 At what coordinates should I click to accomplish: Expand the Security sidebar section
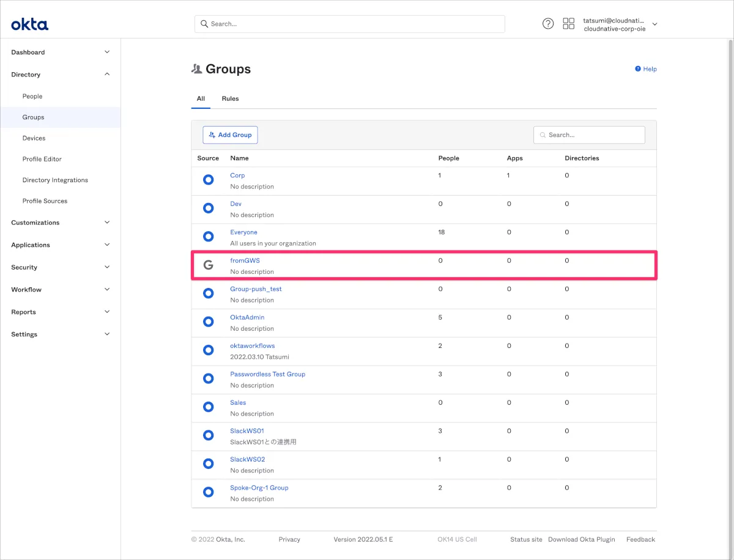[x=60, y=267]
